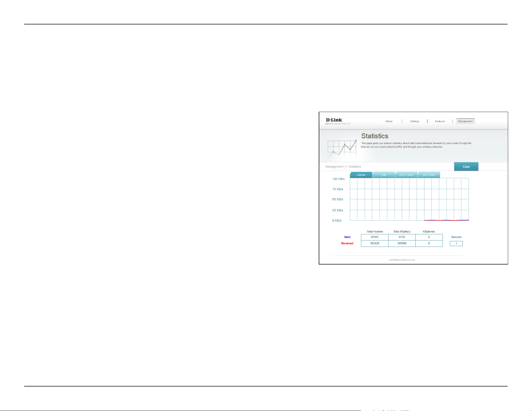Click the D-Link logo
Viewport: 532px width, 411px height.
tap(334, 120)
